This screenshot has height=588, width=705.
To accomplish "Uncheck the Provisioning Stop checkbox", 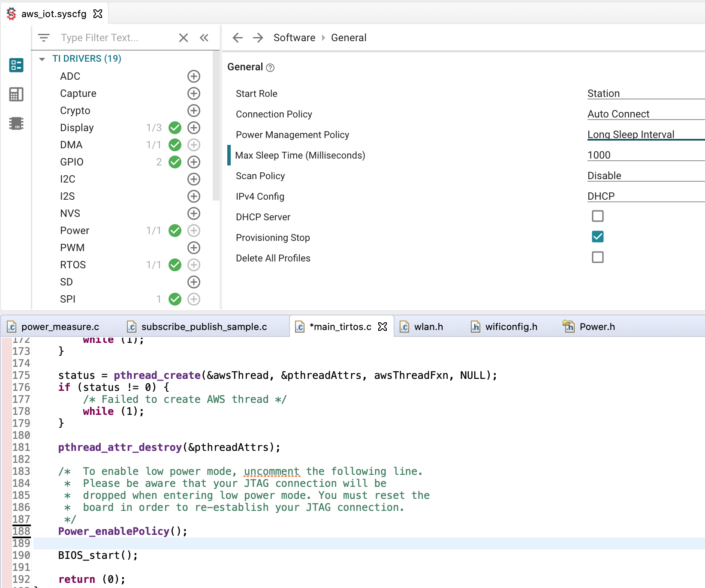I will [597, 237].
